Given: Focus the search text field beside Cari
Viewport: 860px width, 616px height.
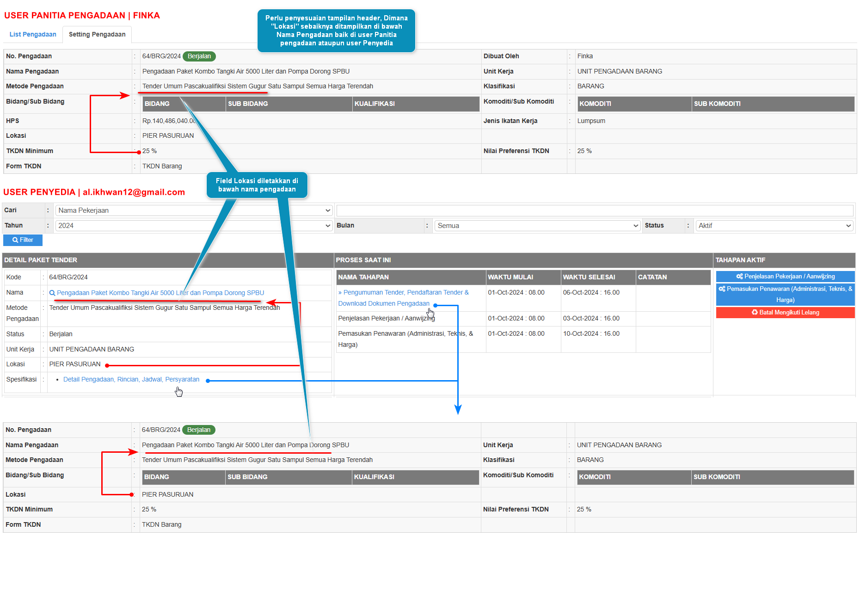Looking at the screenshot, I should pyautogui.click(x=595, y=210).
